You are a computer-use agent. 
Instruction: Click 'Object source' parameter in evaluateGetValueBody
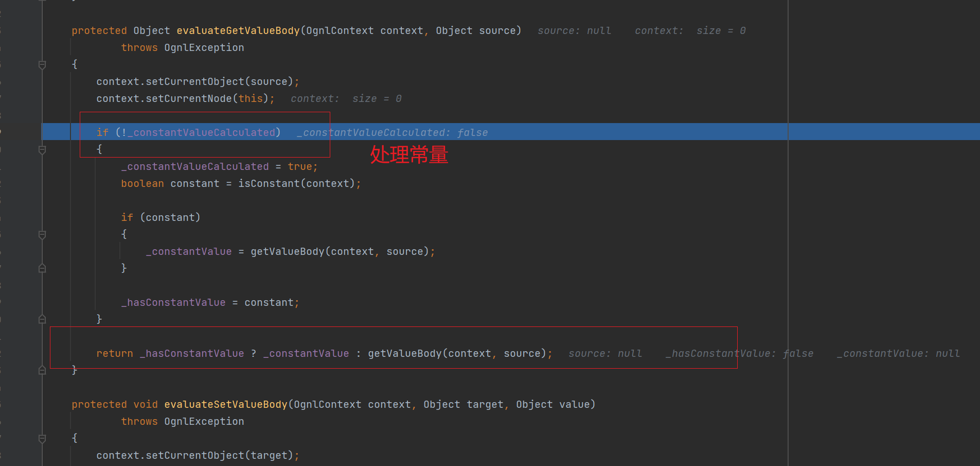tap(476, 31)
